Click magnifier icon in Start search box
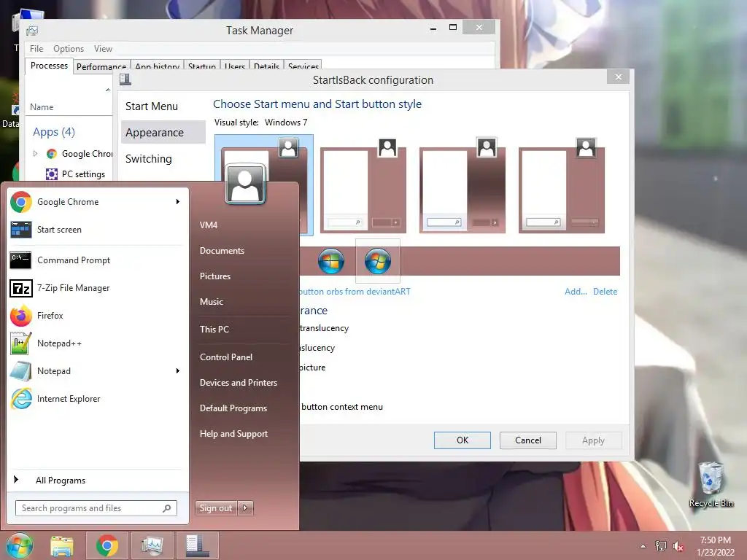This screenshot has width=747, height=560. (x=167, y=508)
